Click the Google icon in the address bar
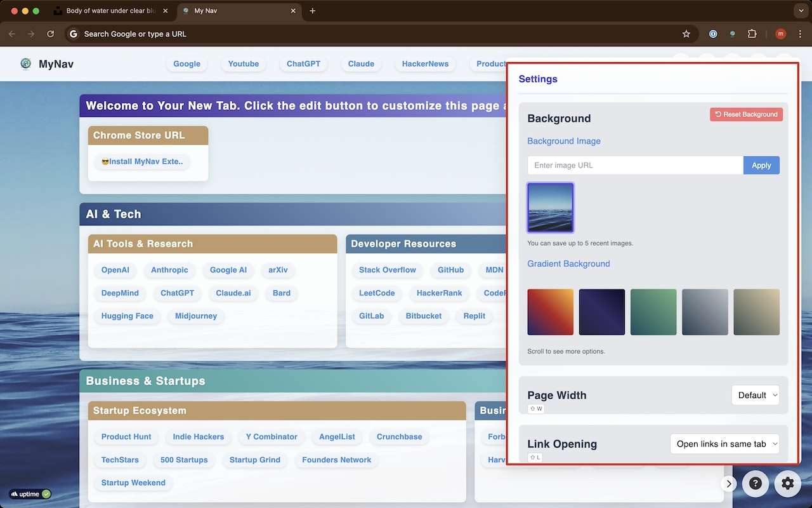This screenshot has height=508, width=812. click(74, 34)
